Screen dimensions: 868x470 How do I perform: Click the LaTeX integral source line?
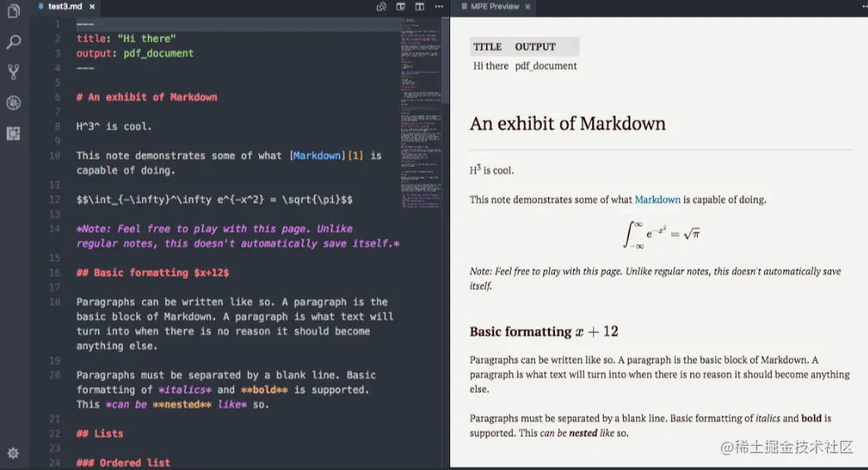pos(214,199)
